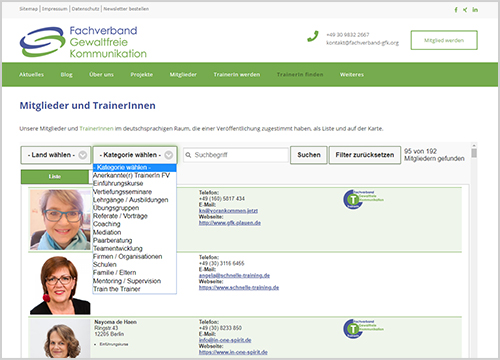Click the green phone handset icon
This screenshot has width=500, height=360.
[313, 36]
